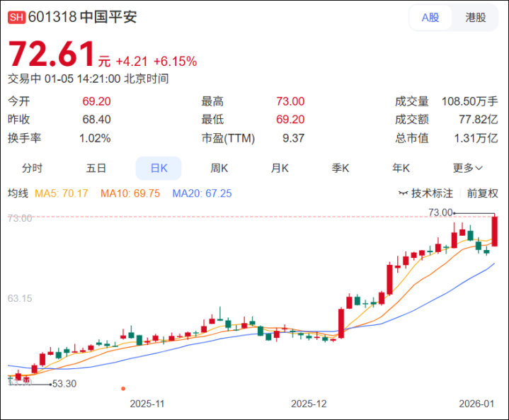Switch to 港股 market toggle

[475, 18]
